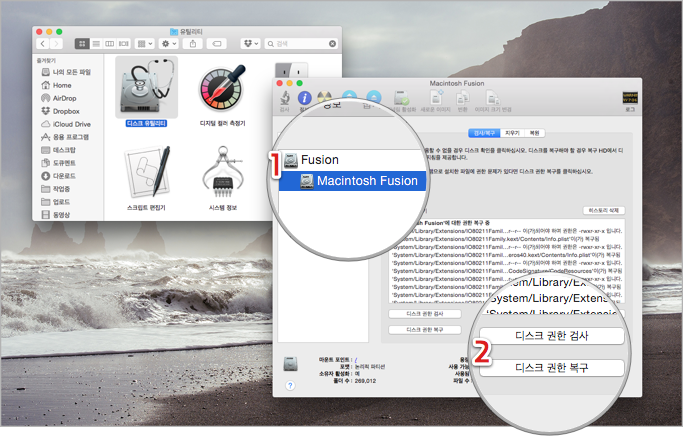Click the 269,012 folder count value
Viewport: 683px width, 436px height.
pyautogui.click(x=365, y=381)
